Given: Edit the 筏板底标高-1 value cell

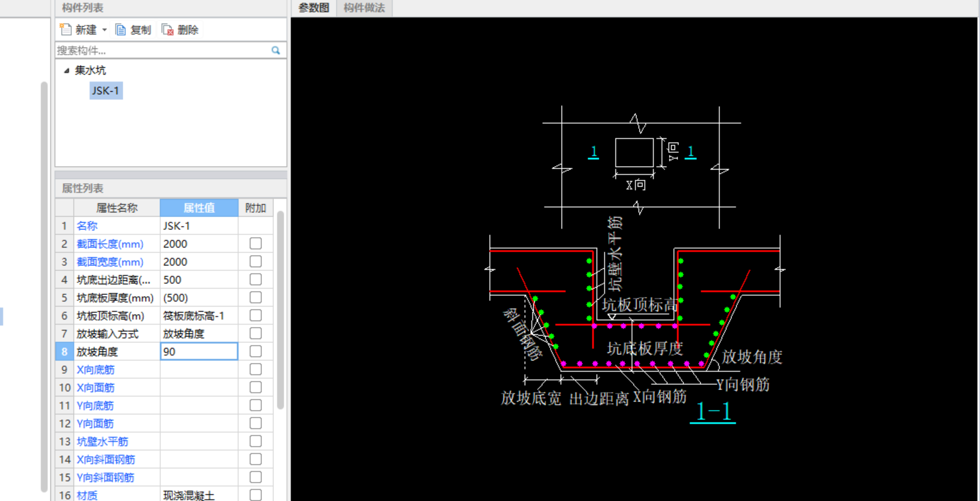Looking at the screenshot, I should tap(199, 316).
